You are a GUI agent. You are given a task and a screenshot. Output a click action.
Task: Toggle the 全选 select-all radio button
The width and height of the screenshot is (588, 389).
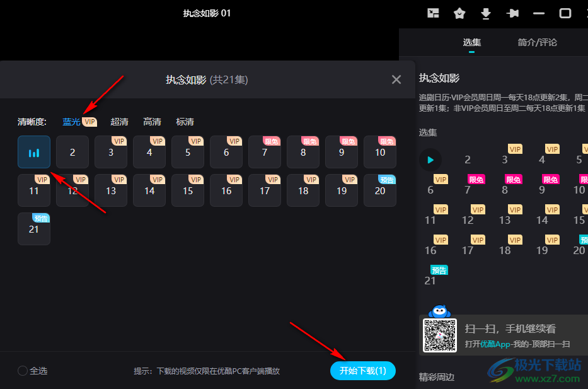[23, 371]
